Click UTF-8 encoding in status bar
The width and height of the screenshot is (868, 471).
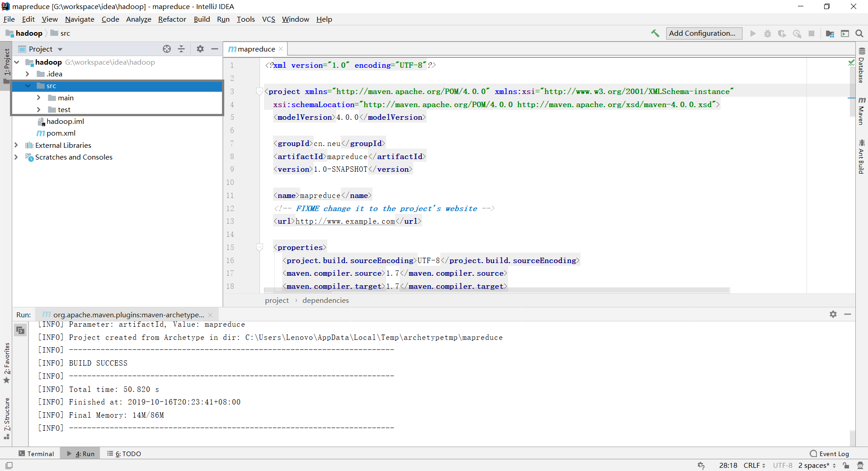pos(783,465)
